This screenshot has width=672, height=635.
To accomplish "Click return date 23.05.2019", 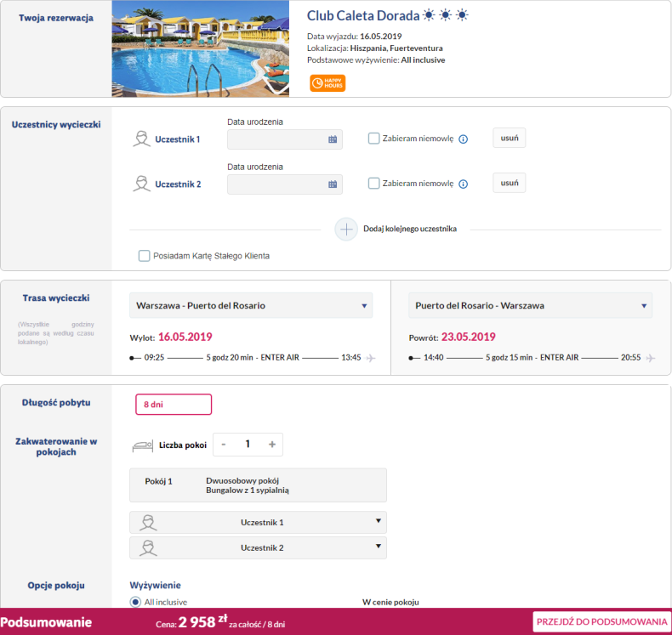I will click(469, 337).
